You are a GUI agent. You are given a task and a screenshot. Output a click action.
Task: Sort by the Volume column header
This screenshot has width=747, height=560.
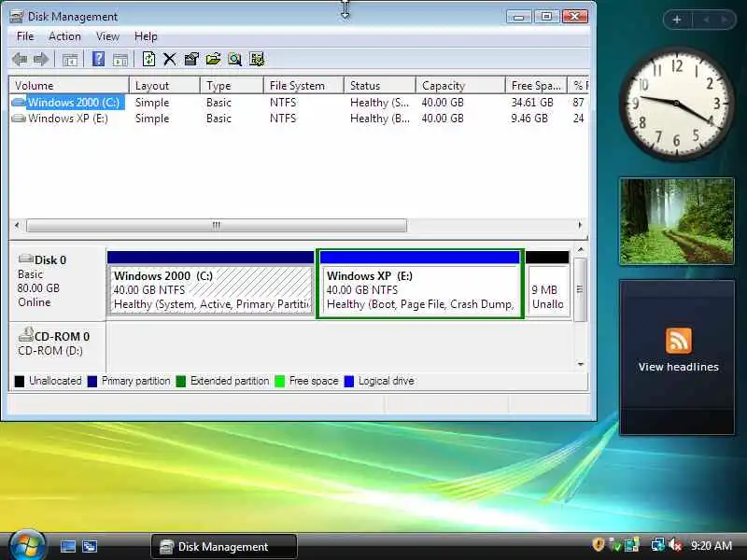(x=69, y=85)
